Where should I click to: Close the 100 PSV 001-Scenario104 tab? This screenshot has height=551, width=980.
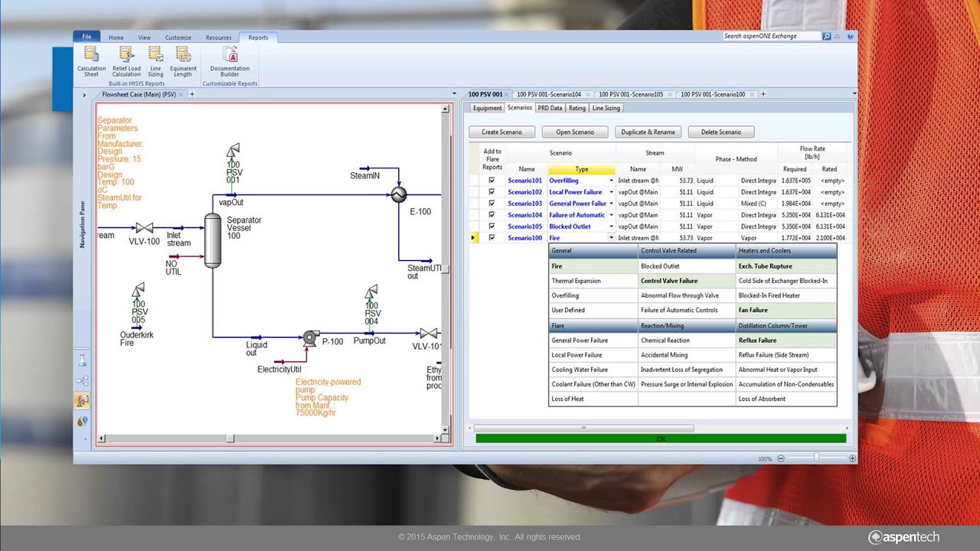pyautogui.click(x=586, y=94)
